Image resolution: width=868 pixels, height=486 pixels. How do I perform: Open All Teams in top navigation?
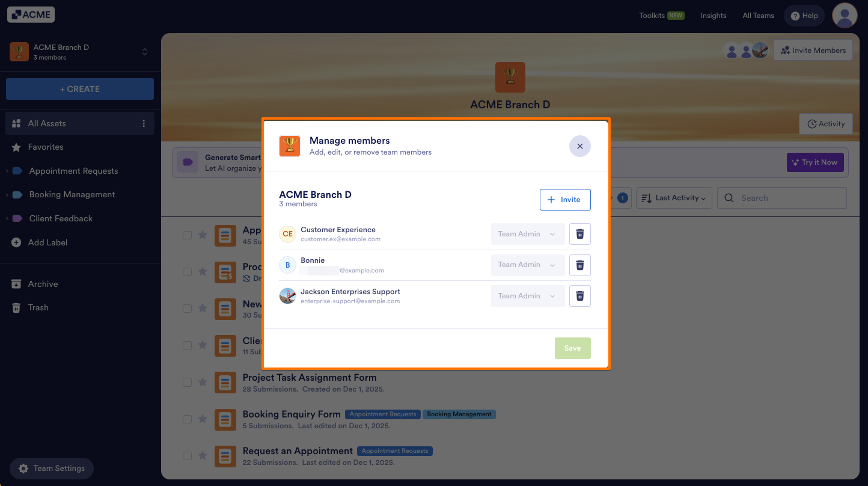(x=758, y=16)
